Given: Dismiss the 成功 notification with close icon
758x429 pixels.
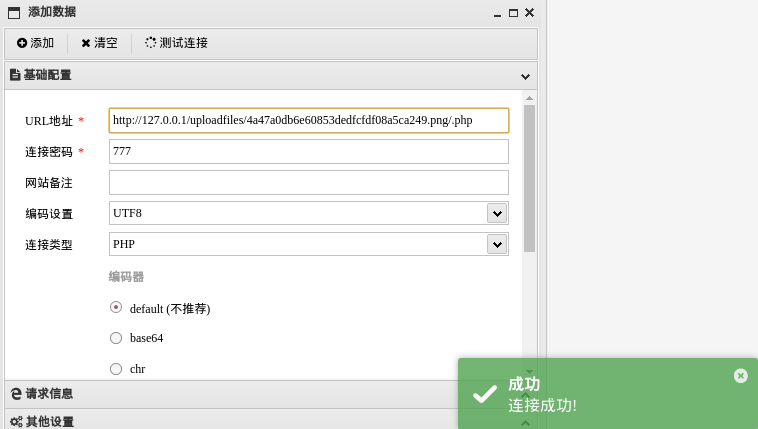Looking at the screenshot, I should 741,376.
